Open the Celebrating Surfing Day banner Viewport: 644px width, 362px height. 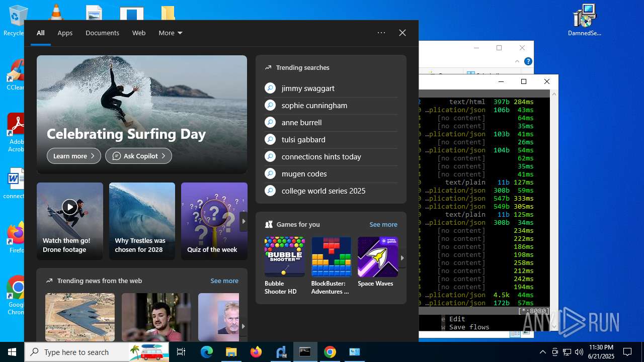click(142, 114)
